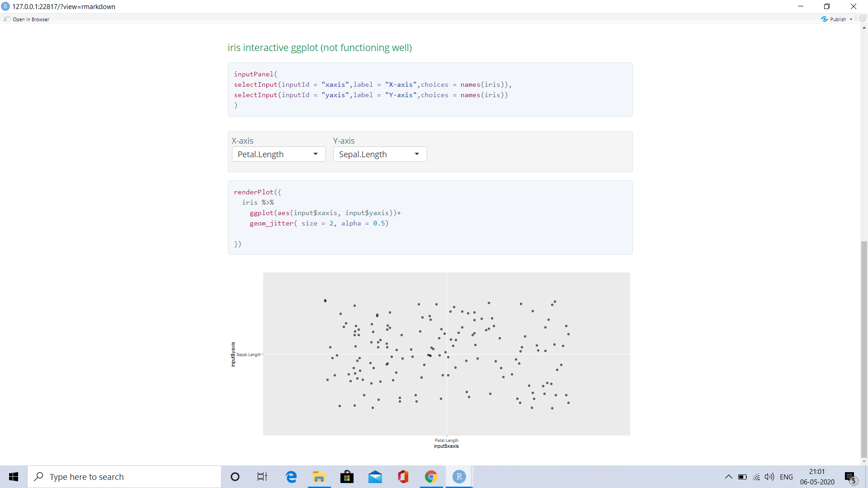
Task: Click the Open in Browser button
Action: tap(27, 19)
